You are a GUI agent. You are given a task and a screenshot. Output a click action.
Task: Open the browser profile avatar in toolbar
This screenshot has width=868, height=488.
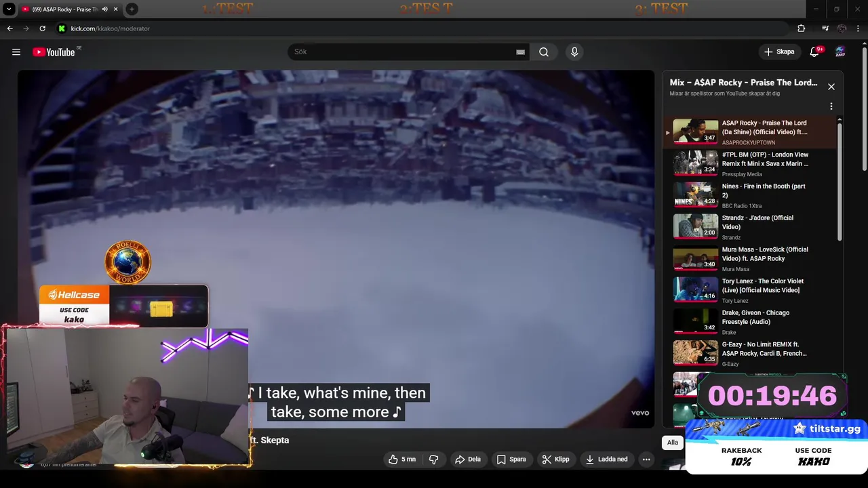click(x=842, y=28)
